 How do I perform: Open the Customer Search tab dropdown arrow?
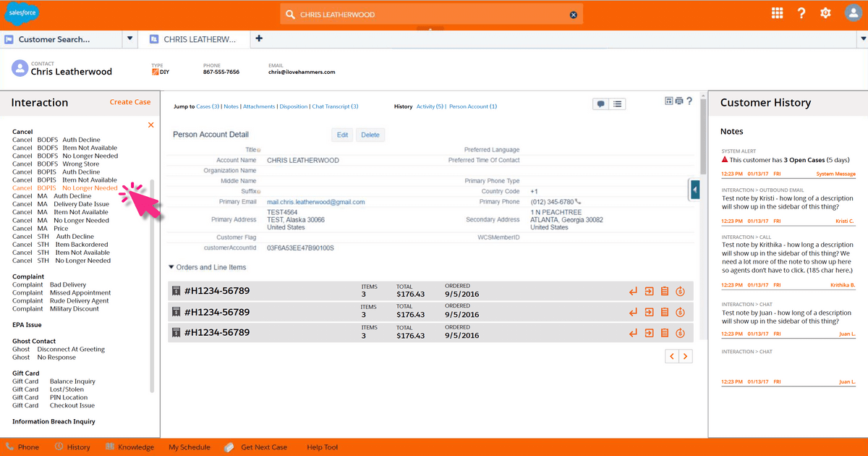click(129, 39)
